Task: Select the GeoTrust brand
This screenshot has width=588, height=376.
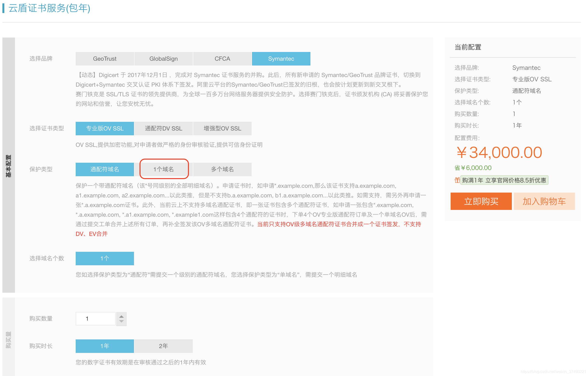Action: tap(105, 58)
